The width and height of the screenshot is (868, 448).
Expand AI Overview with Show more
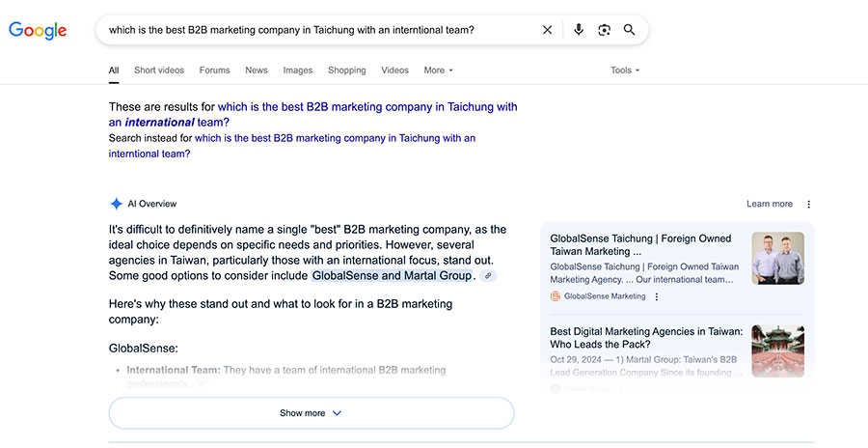coord(311,413)
